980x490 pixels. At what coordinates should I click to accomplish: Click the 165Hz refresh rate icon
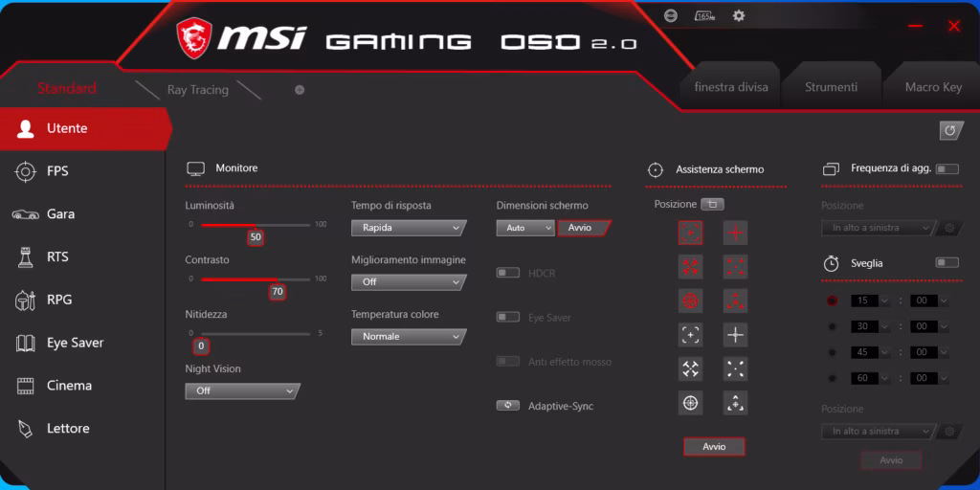pos(705,15)
